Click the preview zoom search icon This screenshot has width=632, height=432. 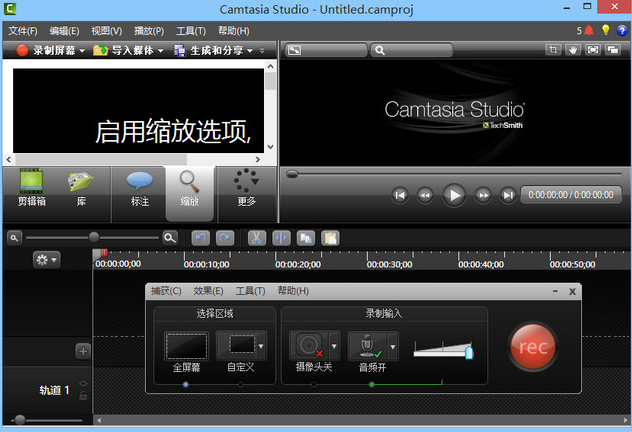tap(380, 50)
